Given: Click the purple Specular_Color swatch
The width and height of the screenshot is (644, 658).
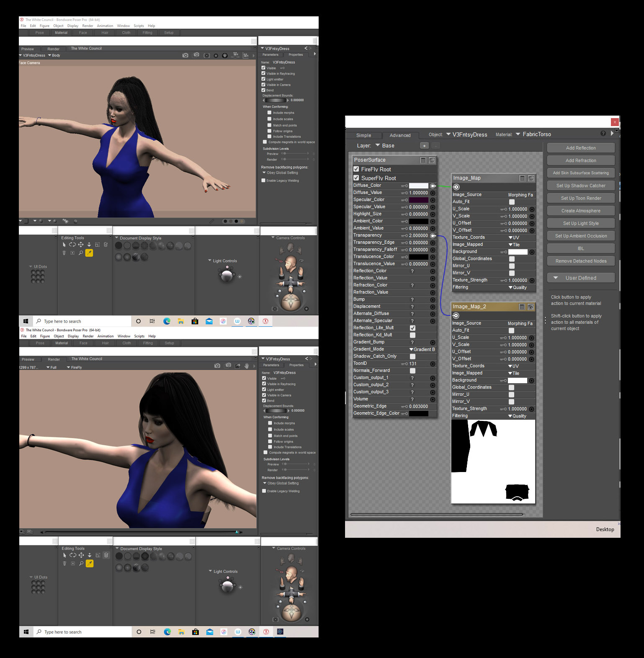Looking at the screenshot, I should point(418,200).
